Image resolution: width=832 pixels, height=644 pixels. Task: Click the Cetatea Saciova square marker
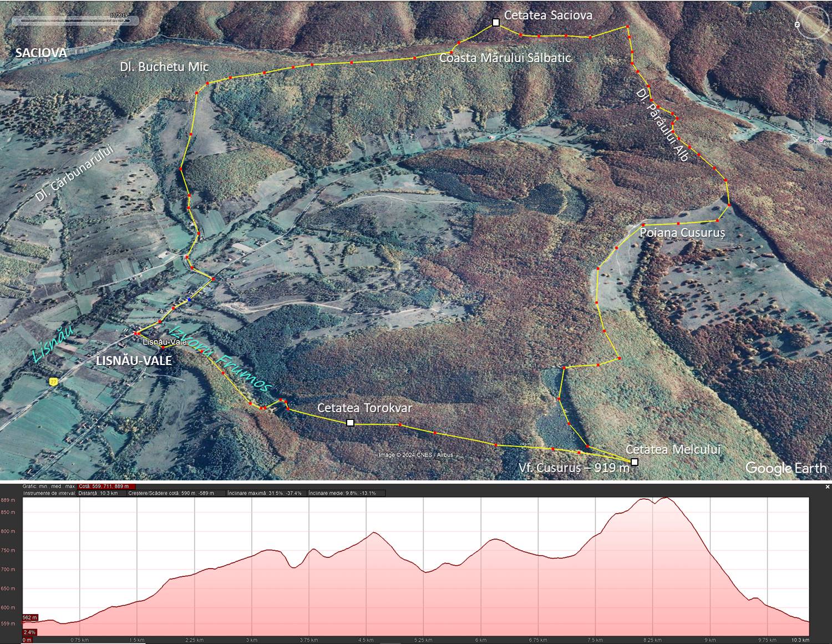[x=496, y=23]
